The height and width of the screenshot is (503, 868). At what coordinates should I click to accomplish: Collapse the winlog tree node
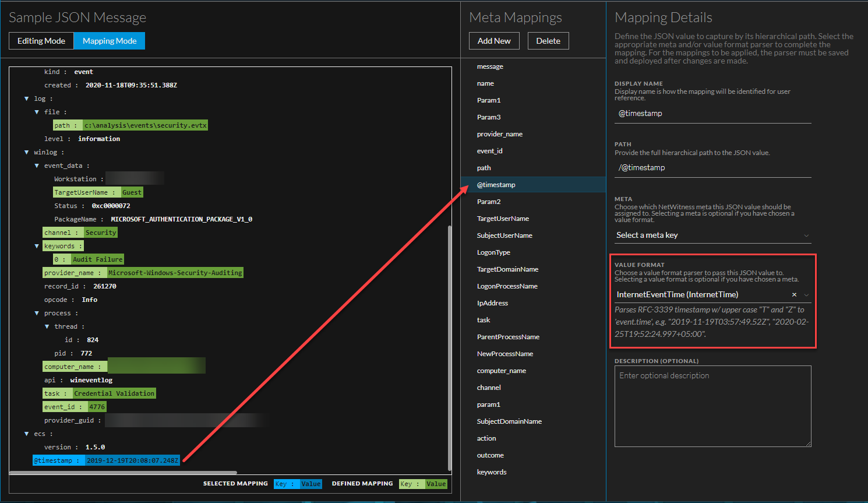coord(27,152)
